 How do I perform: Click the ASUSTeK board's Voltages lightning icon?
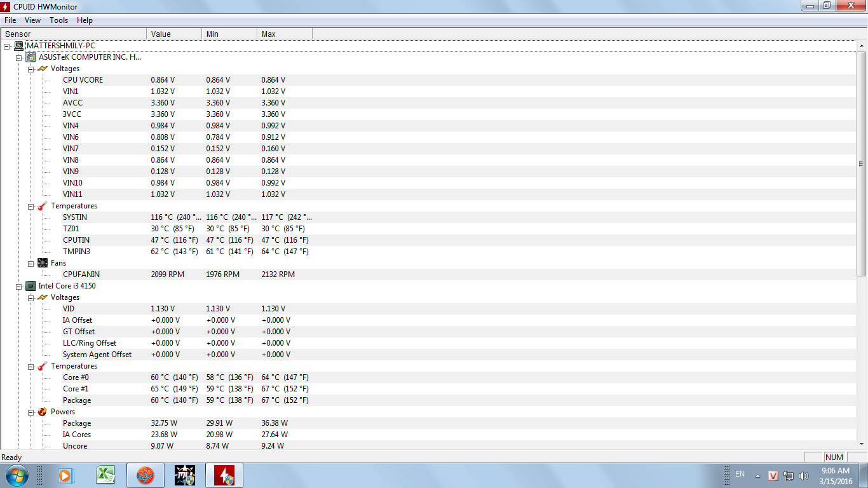43,69
